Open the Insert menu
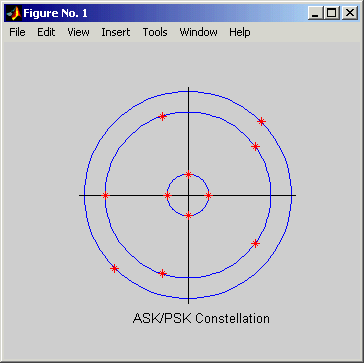 point(116,32)
